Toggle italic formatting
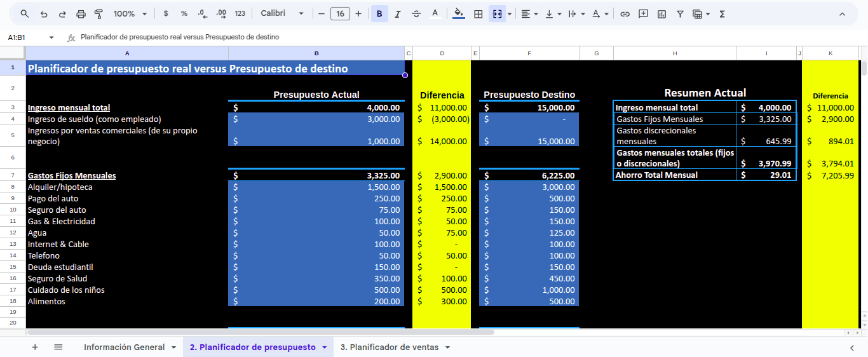Viewport: 868px width, 357px height. [398, 13]
